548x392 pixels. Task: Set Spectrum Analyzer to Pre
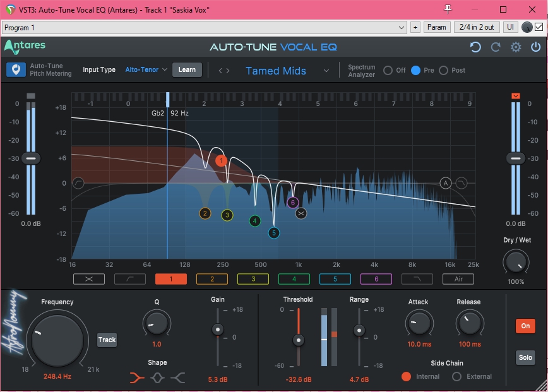point(415,70)
